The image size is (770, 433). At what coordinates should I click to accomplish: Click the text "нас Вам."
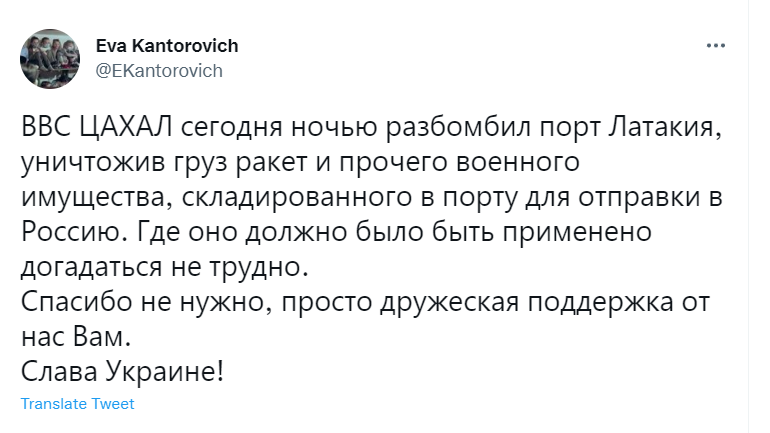[75, 336]
